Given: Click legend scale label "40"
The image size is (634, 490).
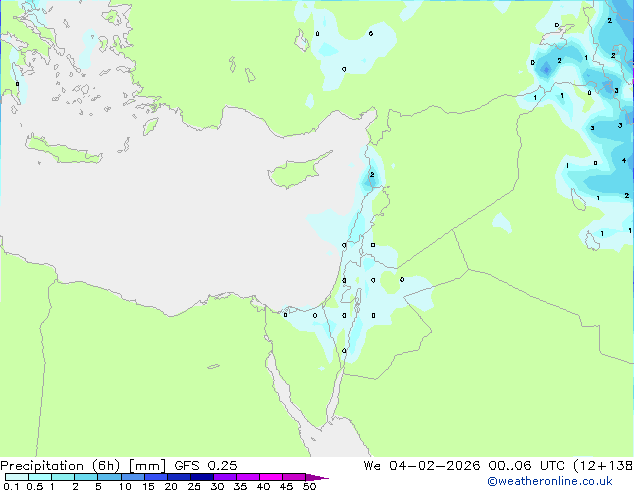Looking at the screenshot, I should [263, 486].
